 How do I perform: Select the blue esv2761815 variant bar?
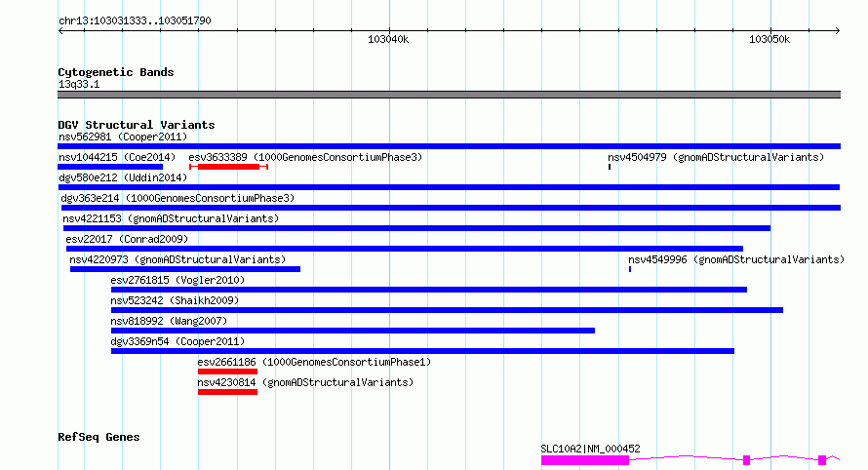(x=429, y=290)
